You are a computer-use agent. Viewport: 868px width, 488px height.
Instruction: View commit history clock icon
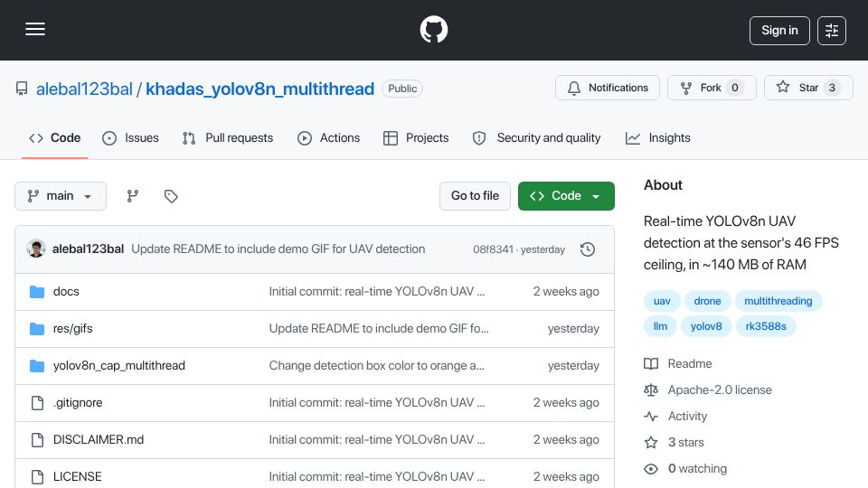588,249
